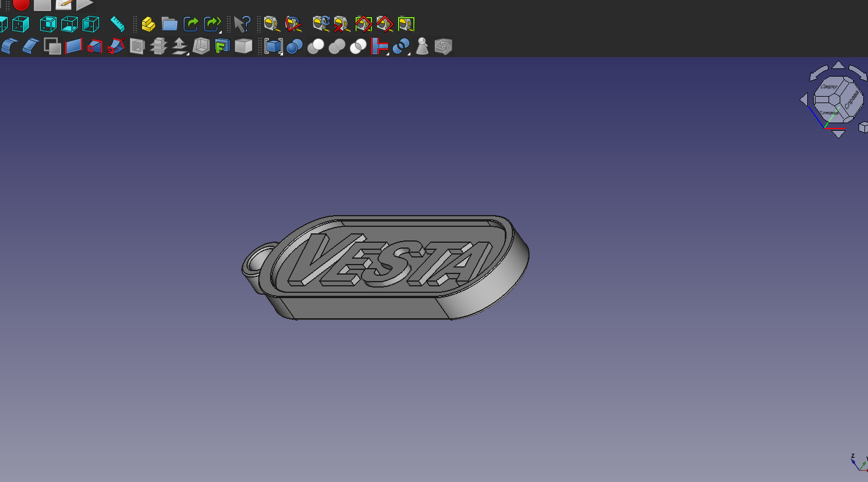Apply the Boolean Cut tool
The height and width of the screenshot is (482, 868).
coord(315,47)
